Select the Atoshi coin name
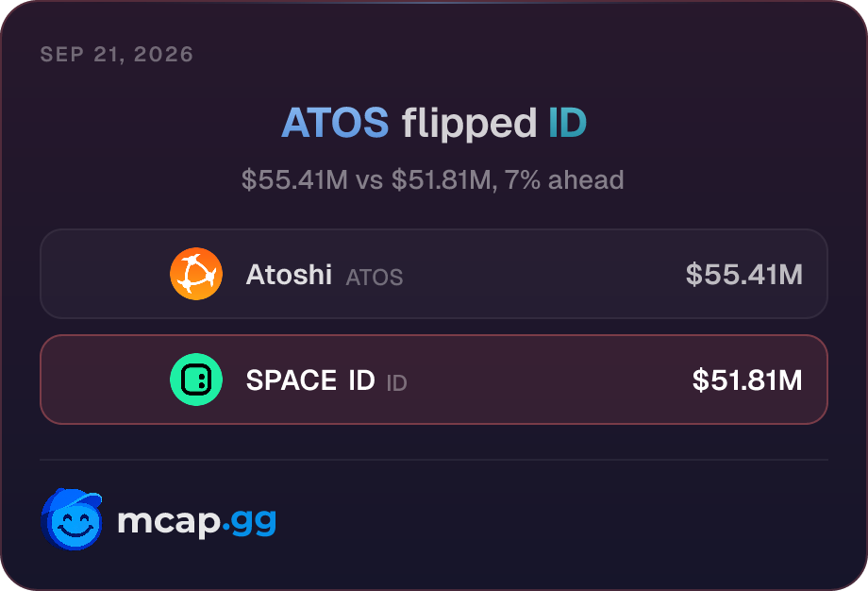 289,275
